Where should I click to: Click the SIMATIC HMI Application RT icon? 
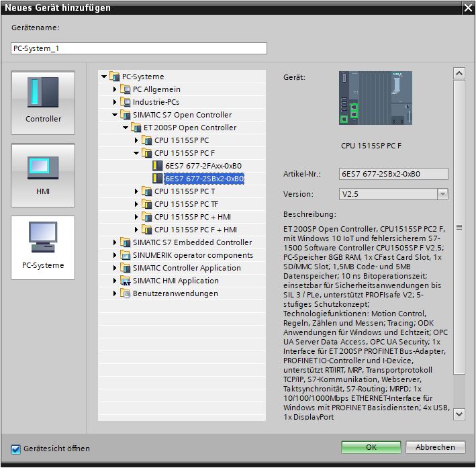pos(126,281)
